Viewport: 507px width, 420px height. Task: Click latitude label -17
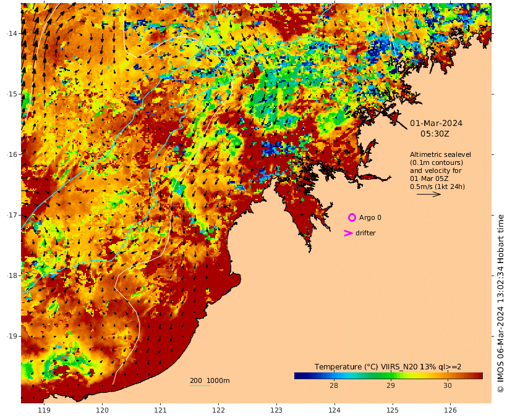13,215
